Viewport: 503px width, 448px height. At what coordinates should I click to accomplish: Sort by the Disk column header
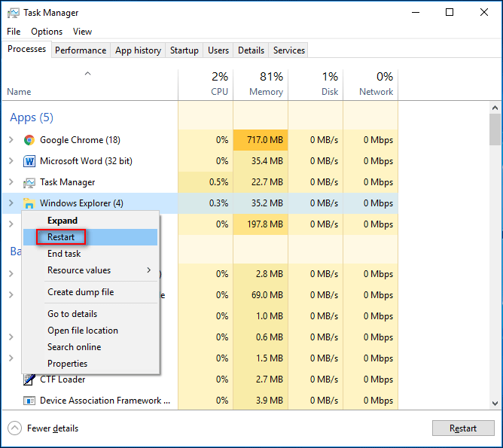point(316,84)
